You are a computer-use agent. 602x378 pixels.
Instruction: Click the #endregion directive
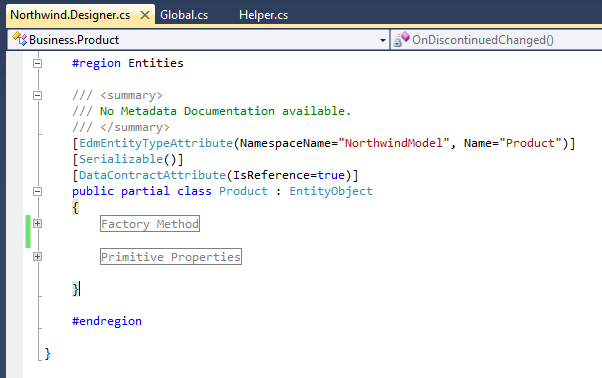(107, 321)
